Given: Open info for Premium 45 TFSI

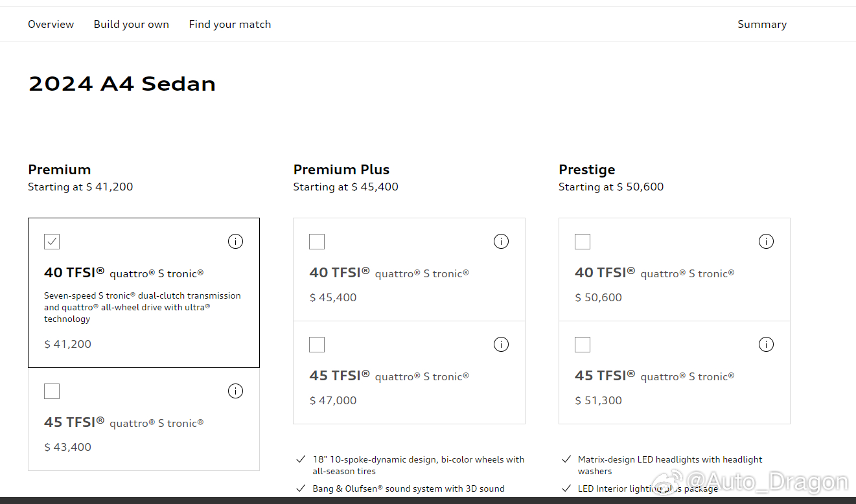Looking at the screenshot, I should coord(235,391).
